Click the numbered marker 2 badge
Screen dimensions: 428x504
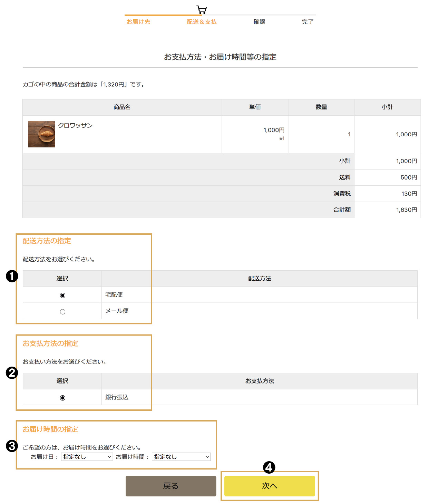[12, 373]
